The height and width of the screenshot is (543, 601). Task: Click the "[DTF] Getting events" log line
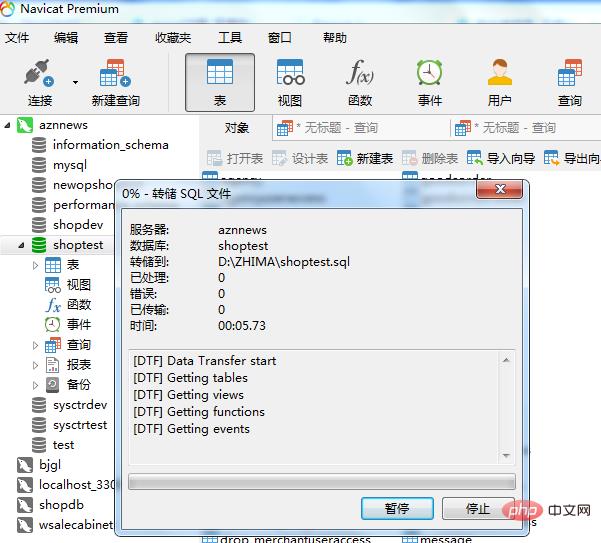191,429
